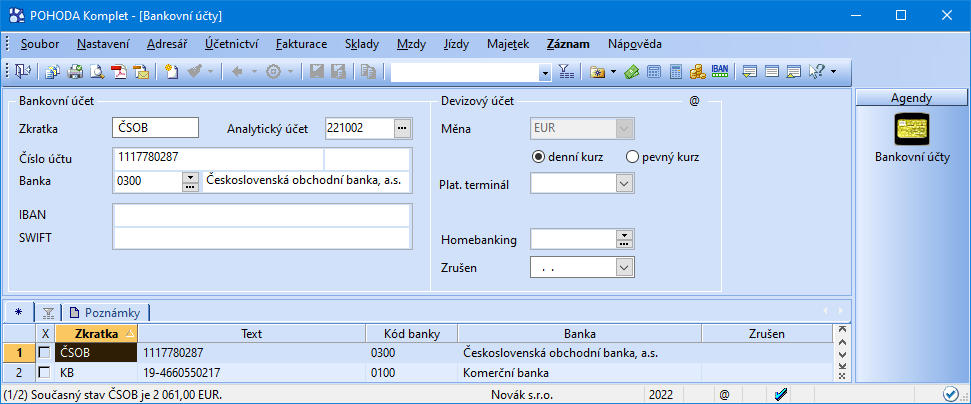Click the IBAN input field
The width and height of the screenshot is (971, 404).
point(262,215)
